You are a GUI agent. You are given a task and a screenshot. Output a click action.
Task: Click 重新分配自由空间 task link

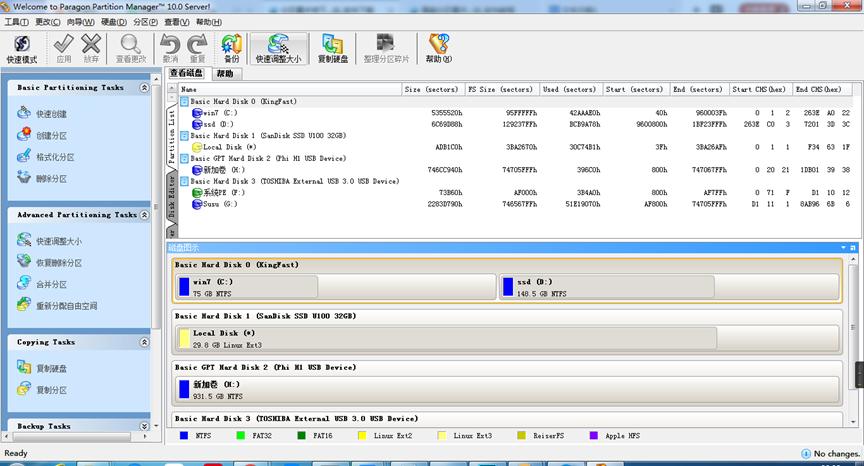(65, 306)
